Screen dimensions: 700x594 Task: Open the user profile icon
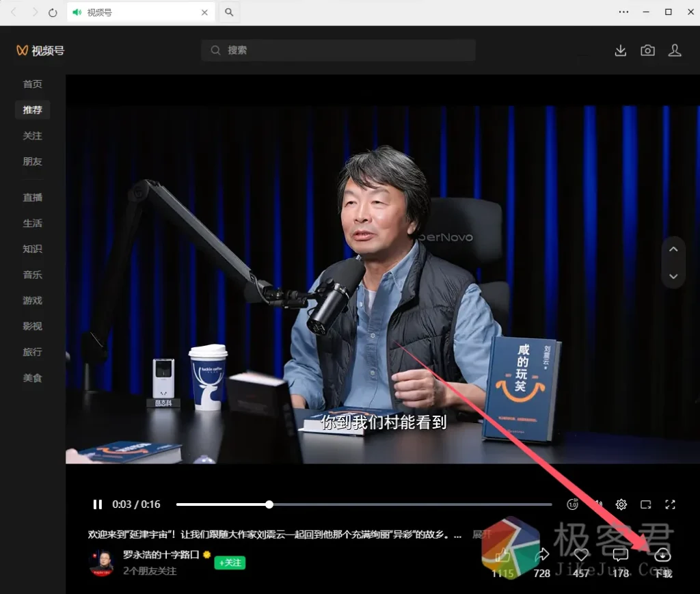675,51
